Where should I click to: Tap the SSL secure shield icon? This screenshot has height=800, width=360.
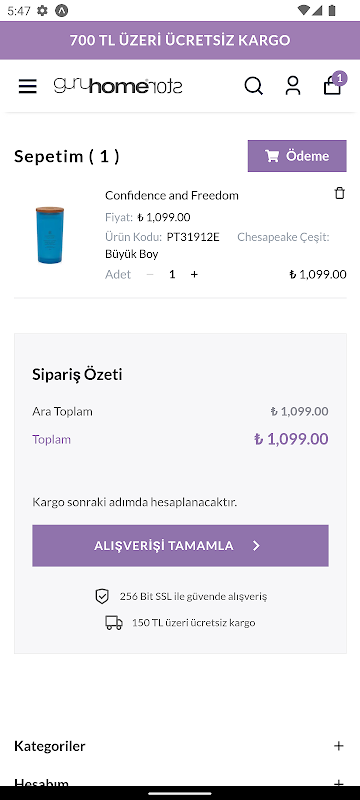tap(102, 596)
